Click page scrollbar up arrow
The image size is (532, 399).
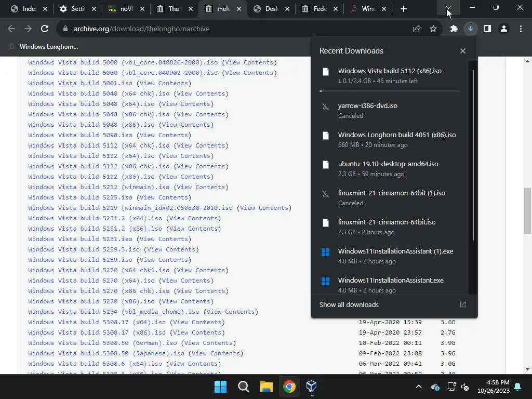[x=527, y=61]
